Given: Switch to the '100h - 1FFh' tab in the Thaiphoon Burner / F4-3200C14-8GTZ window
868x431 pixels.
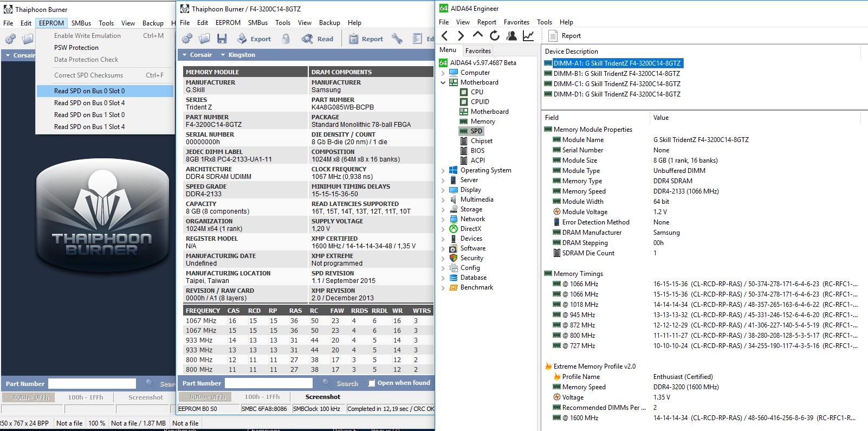Looking at the screenshot, I should (262, 397).
